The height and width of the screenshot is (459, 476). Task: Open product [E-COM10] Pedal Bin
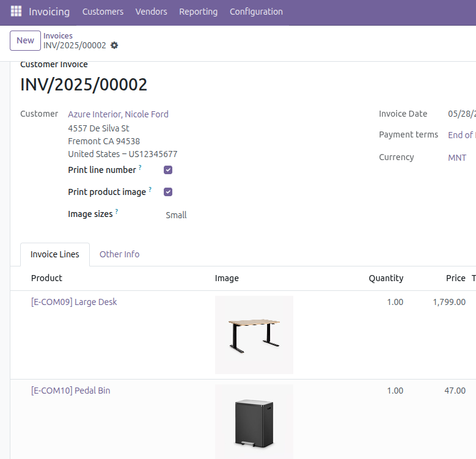coord(70,391)
